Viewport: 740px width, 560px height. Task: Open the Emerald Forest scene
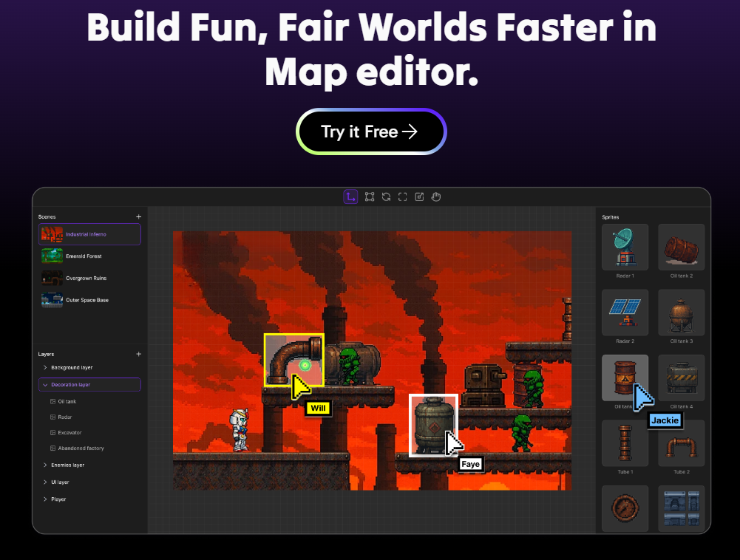tap(84, 256)
